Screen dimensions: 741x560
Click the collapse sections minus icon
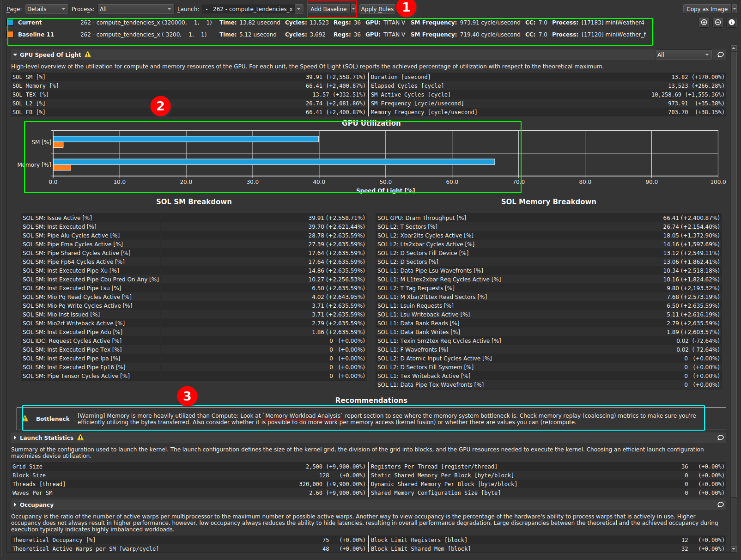pos(717,22)
